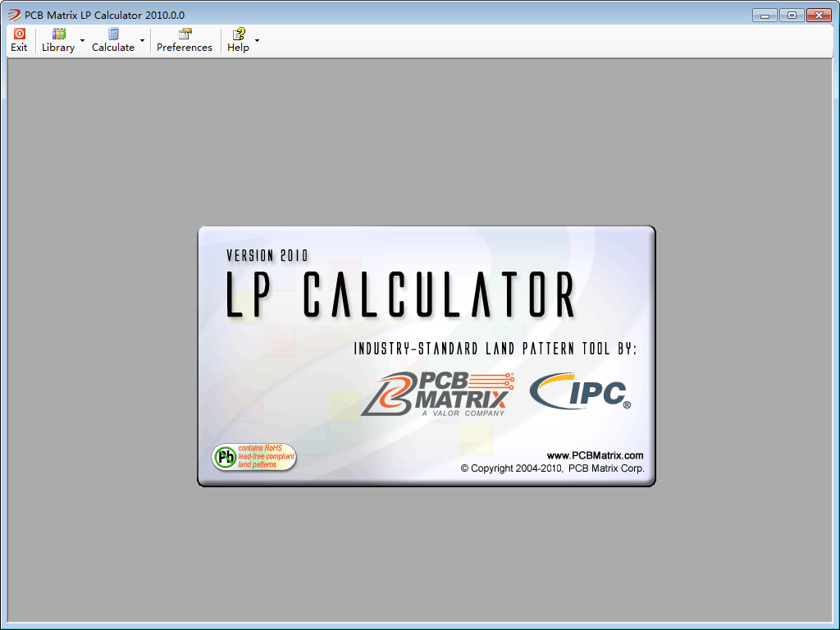Click the PCB Matrix logo on splash
The width and height of the screenshot is (840, 630).
438,394
